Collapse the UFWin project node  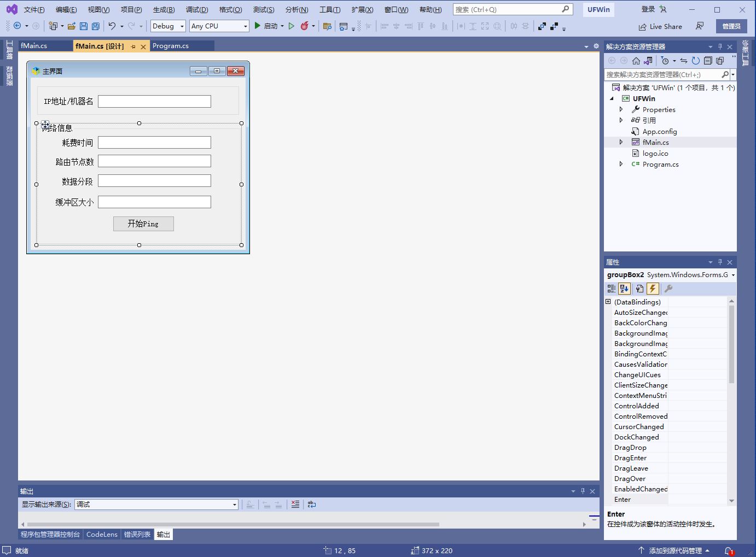612,99
